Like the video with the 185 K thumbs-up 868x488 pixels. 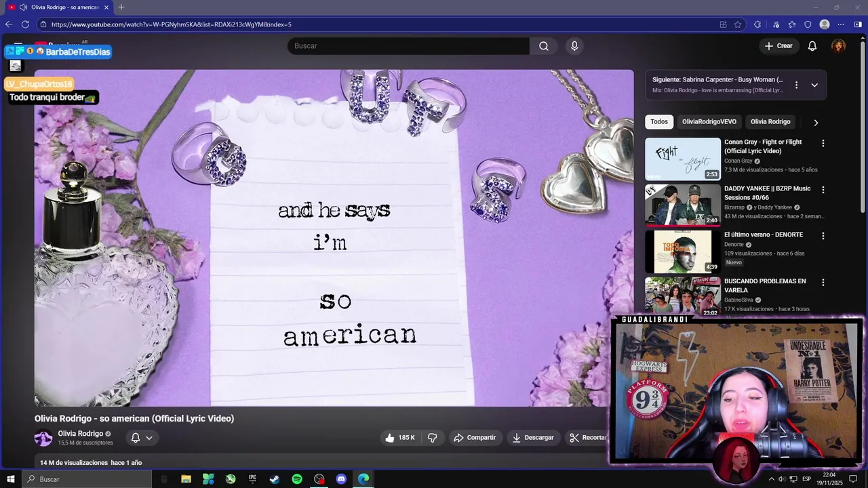(400, 438)
